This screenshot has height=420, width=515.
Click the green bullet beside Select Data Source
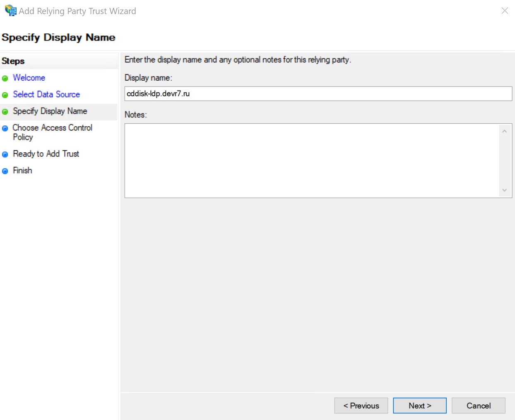5,95
